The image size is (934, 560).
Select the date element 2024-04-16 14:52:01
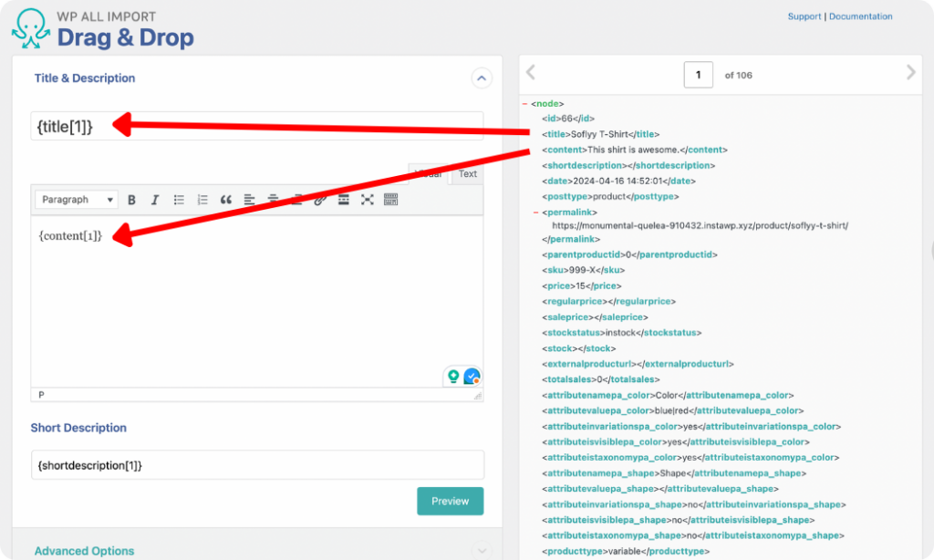click(619, 181)
